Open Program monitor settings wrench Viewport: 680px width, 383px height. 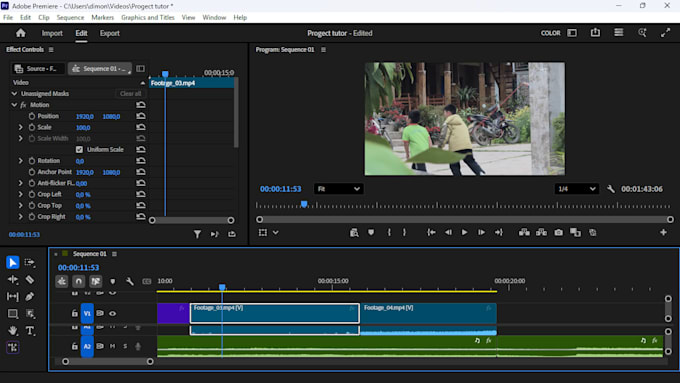(611, 189)
